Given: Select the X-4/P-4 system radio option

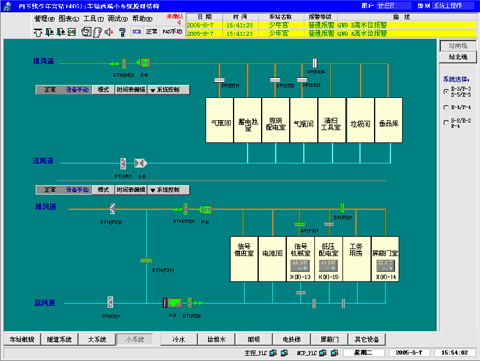Looking at the screenshot, I should click(x=446, y=107).
